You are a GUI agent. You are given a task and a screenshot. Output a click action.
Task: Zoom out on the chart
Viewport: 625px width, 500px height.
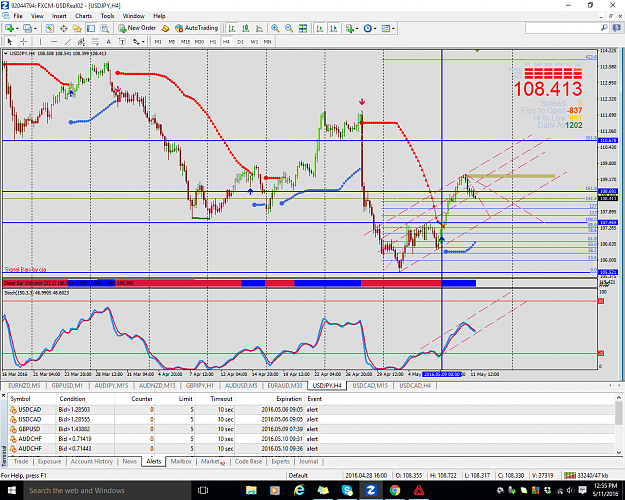coord(289,28)
